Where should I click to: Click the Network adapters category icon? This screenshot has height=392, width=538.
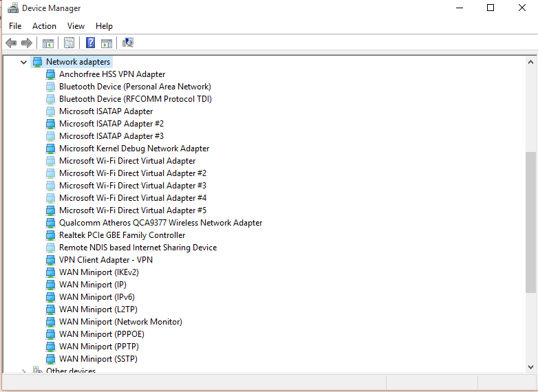[37, 62]
